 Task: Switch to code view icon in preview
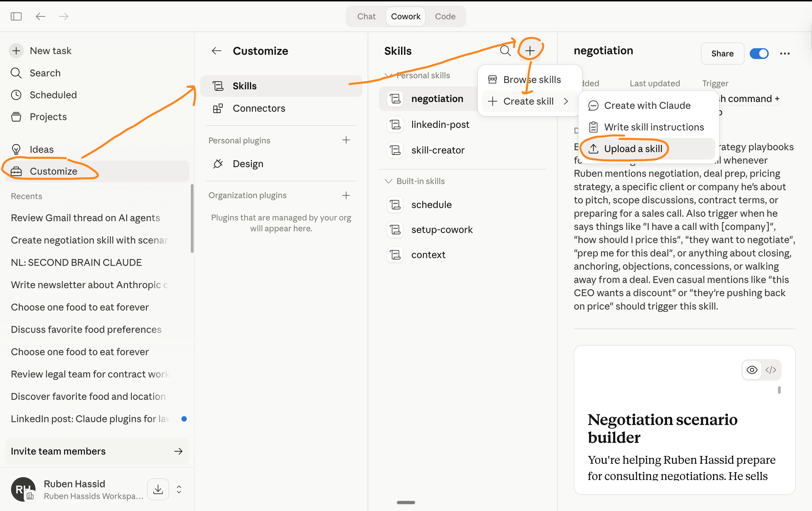(771, 370)
